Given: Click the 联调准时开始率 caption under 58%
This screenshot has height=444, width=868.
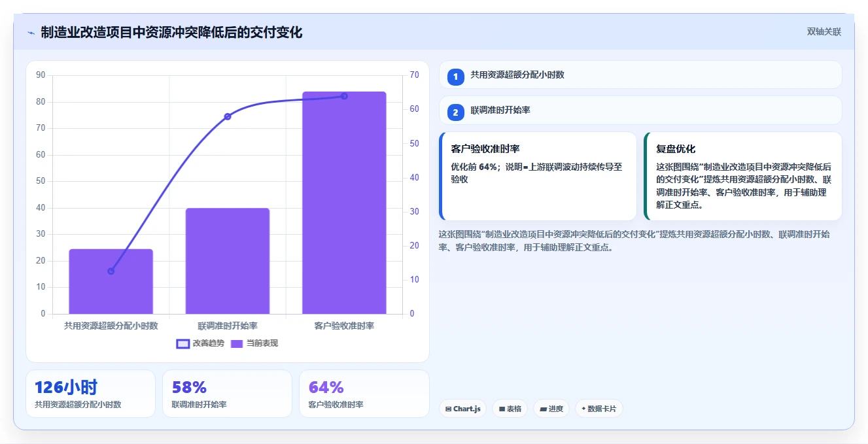Looking at the screenshot, I should point(199,405).
